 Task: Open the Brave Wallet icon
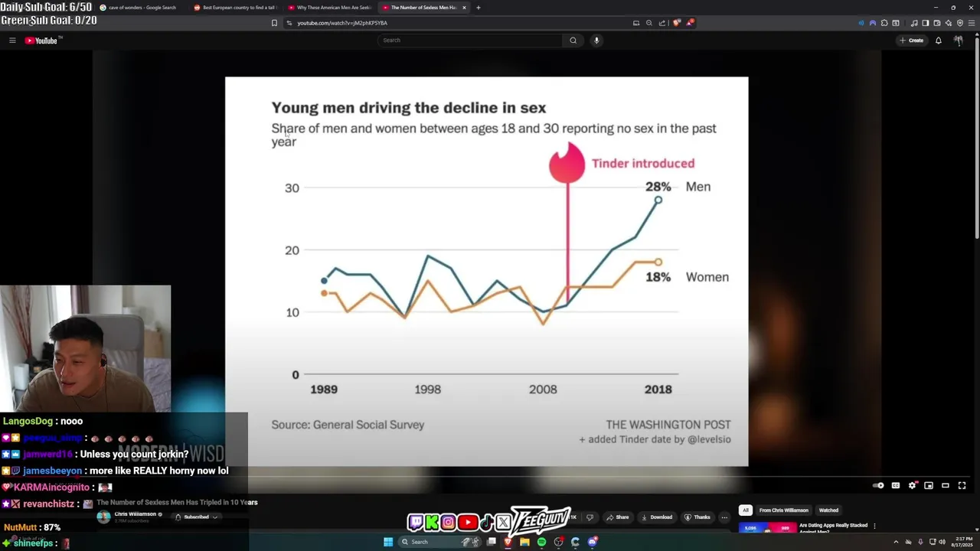tap(937, 23)
